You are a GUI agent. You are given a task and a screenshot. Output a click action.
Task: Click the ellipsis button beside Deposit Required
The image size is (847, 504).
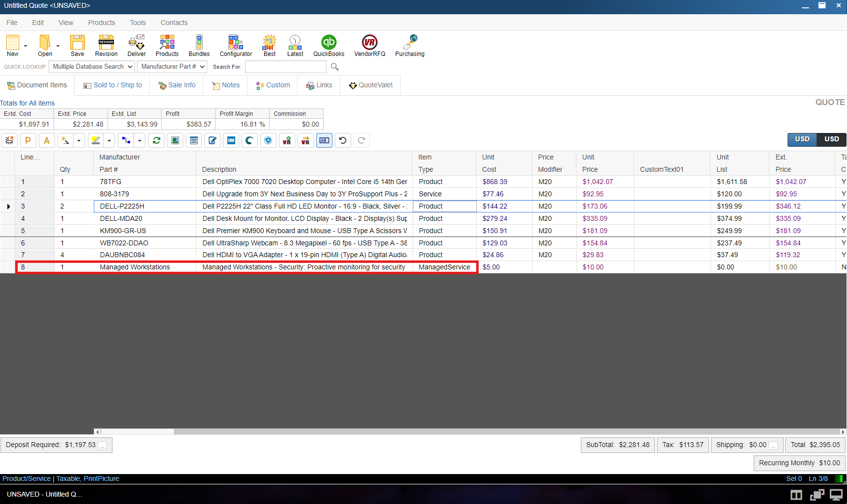(103, 446)
